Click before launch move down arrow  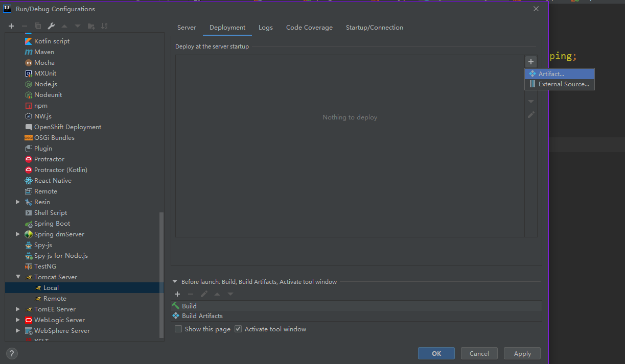(230, 294)
